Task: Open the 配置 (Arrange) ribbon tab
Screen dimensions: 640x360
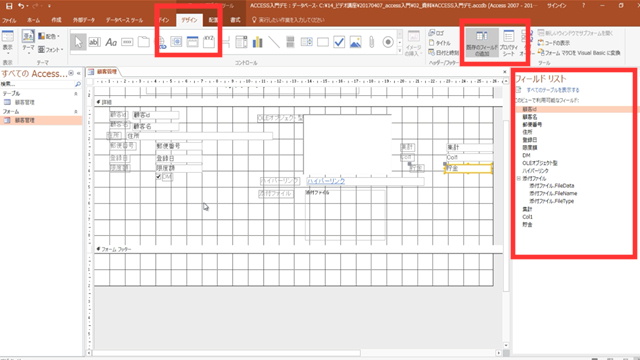Action: click(x=213, y=20)
